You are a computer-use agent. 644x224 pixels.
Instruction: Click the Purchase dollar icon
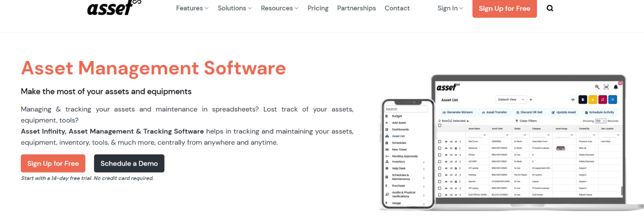point(387,186)
